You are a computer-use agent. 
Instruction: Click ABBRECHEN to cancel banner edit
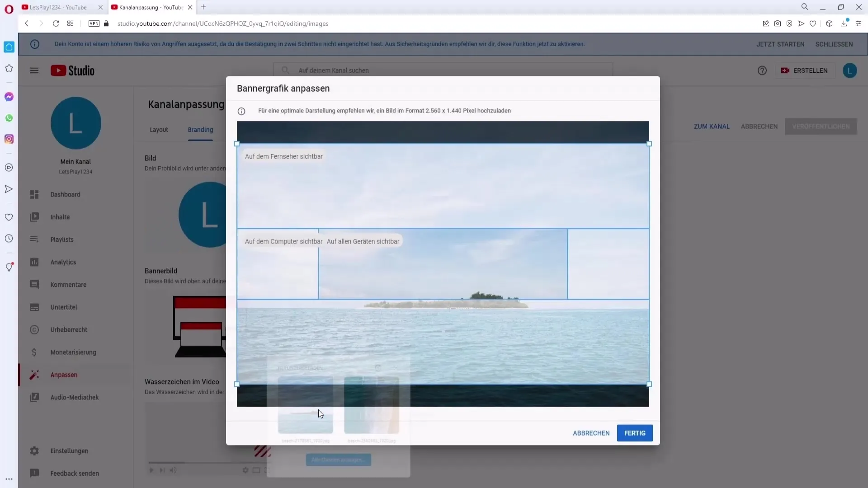point(591,432)
